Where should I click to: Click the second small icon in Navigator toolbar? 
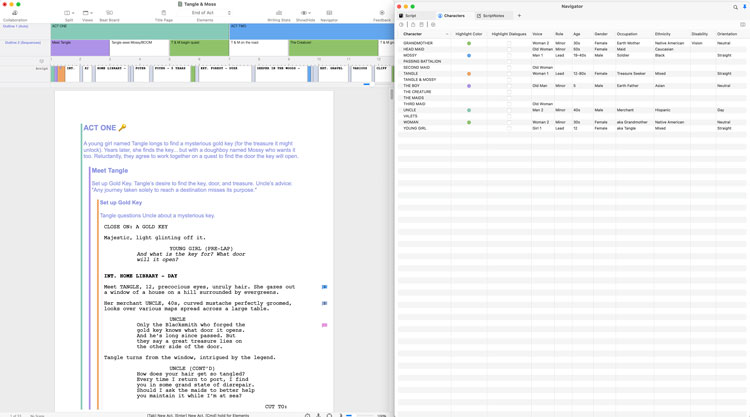(413, 24)
